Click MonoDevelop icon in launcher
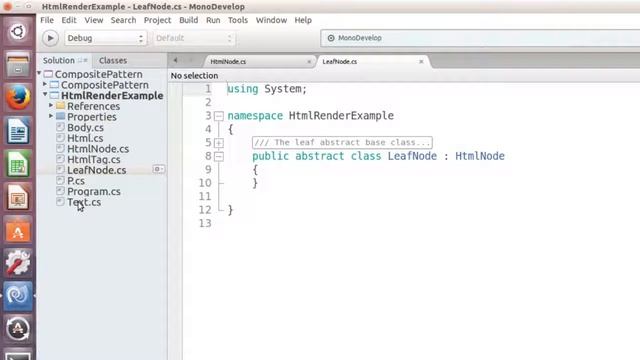The image size is (640, 360). click(18, 296)
